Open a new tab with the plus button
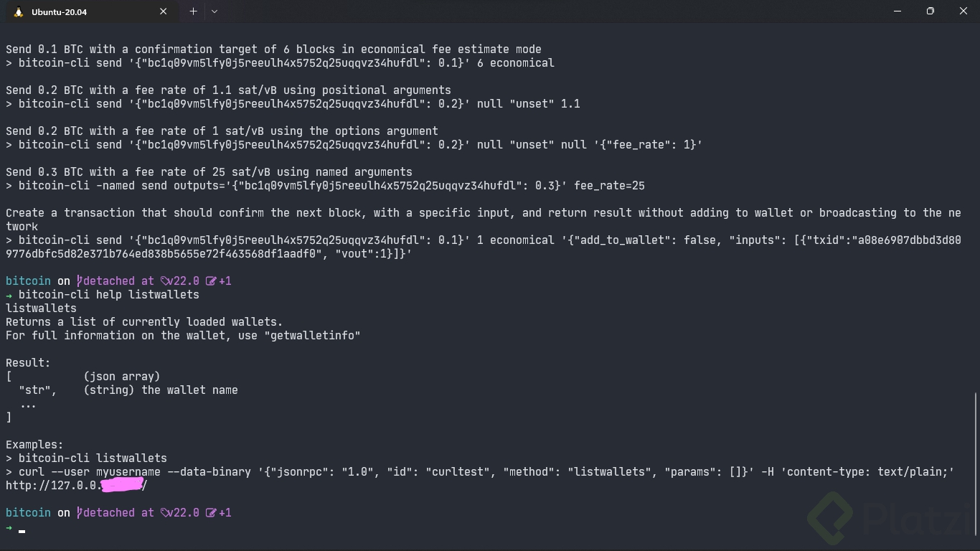The height and width of the screenshot is (551, 980). (193, 11)
